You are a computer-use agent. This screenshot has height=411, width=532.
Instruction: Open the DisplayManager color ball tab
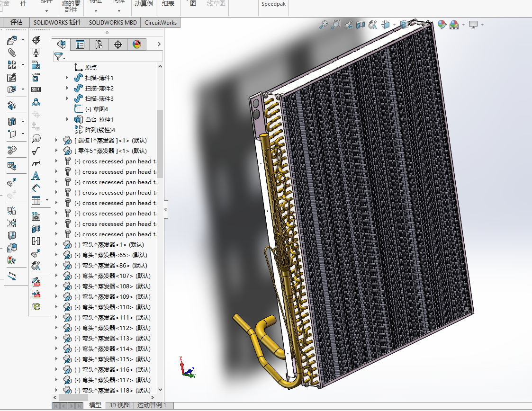click(x=137, y=45)
